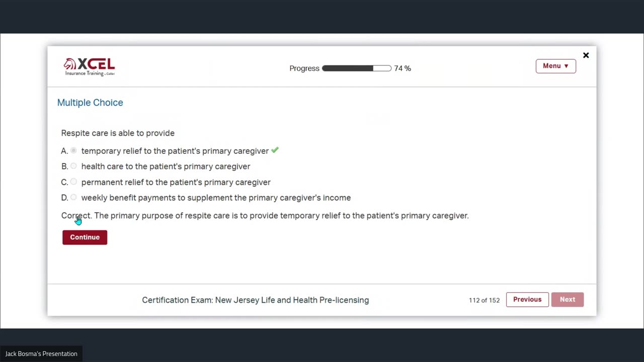
Task: Click the Multiple Choice heading
Action: point(90,103)
